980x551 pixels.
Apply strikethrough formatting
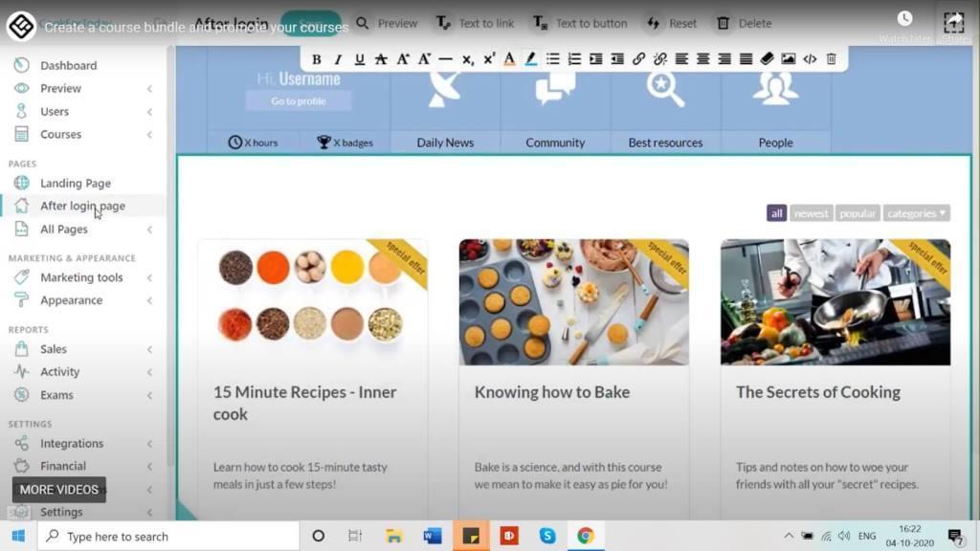point(381,59)
